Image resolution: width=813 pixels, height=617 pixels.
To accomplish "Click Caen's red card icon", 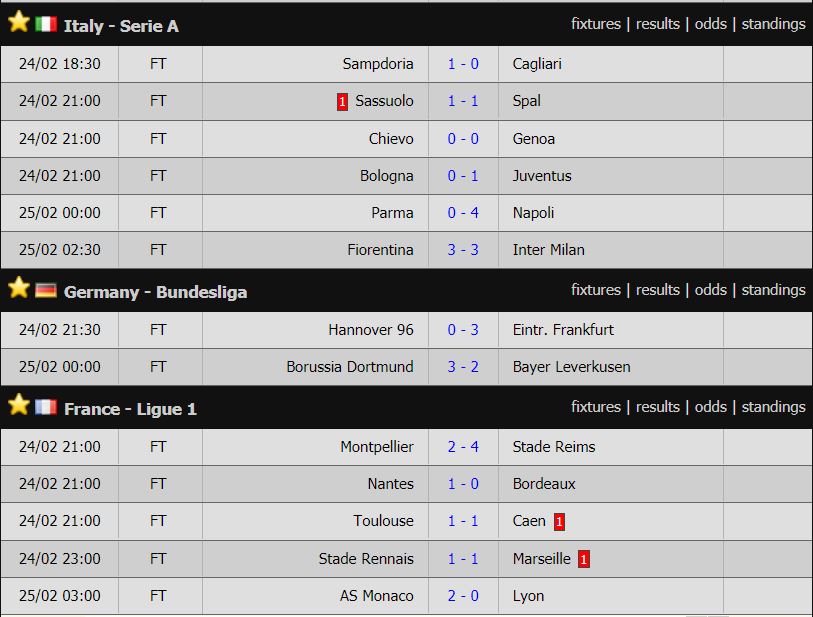I will pyautogui.click(x=559, y=522).
